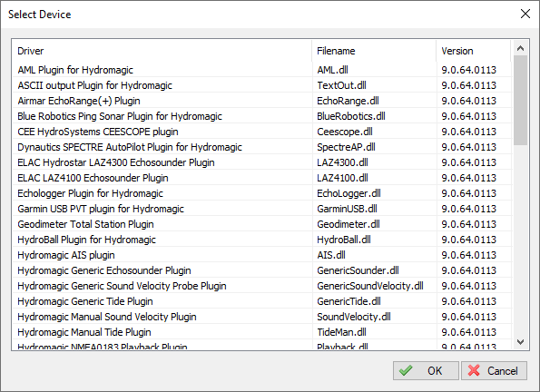The image size is (540, 392).
Task: Click the scrollbar up arrow
Action: pos(520,48)
